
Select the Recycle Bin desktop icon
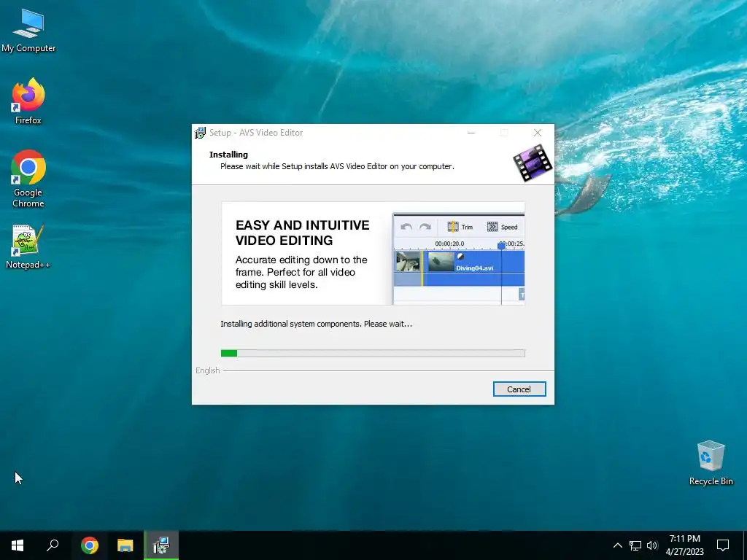711,463
